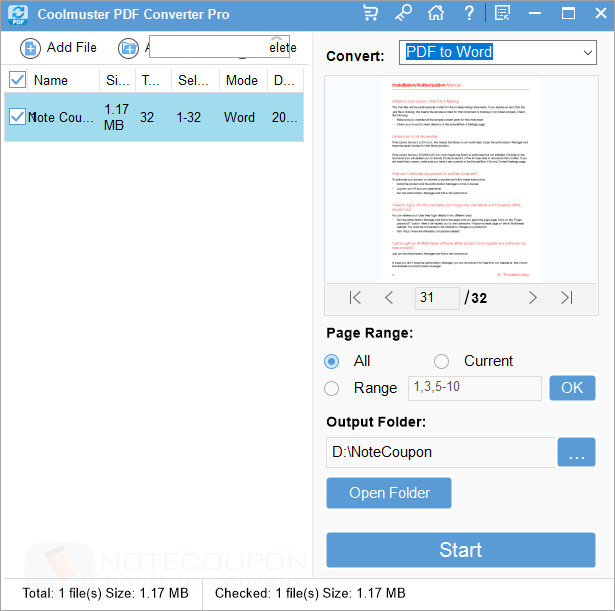The image size is (615, 611).
Task: Click the Si... size column header
Action: (118, 80)
